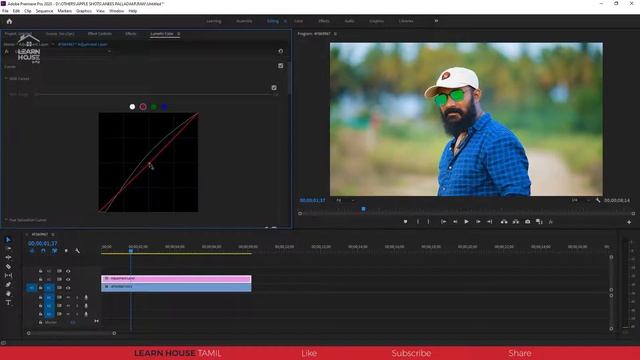Open the Edit menu
The width and height of the screenshot is (640, 360).
(16, 11)
